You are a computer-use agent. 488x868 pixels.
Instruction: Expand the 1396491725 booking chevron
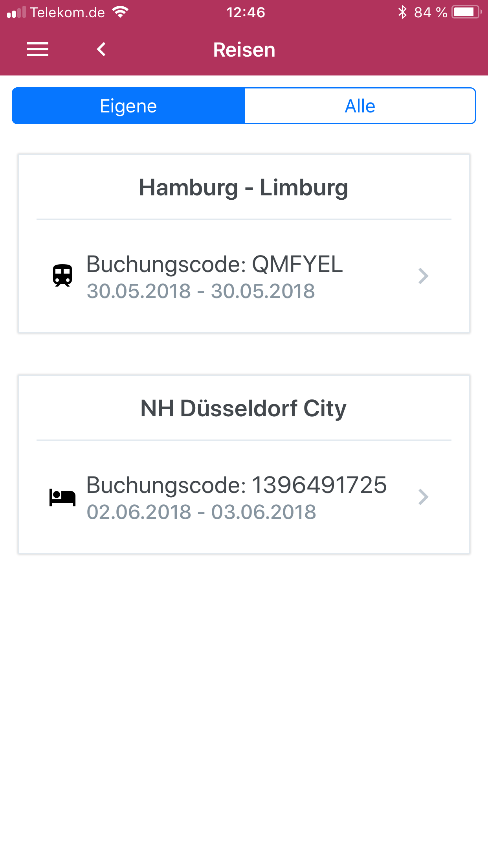[423, 497]
